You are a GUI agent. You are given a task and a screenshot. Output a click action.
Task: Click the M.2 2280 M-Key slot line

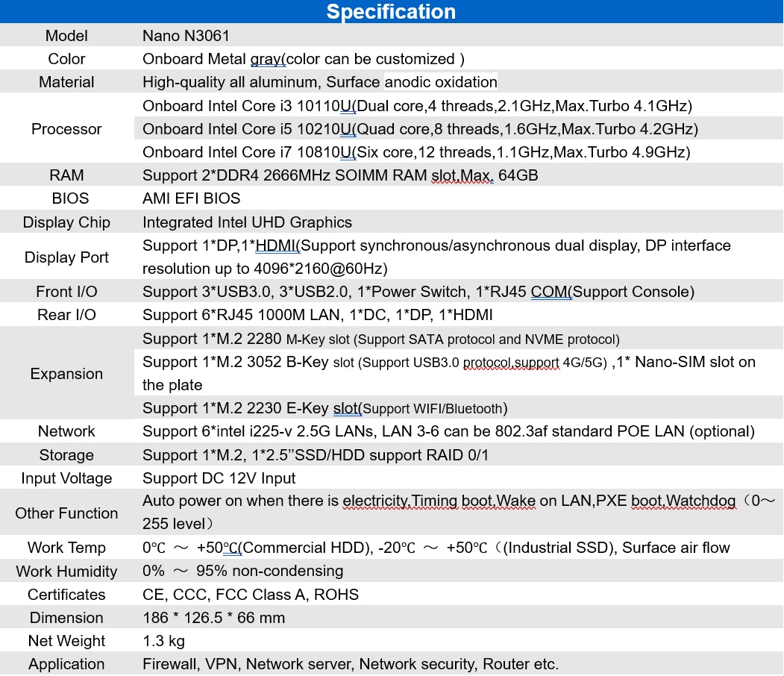tap(380, 339)
